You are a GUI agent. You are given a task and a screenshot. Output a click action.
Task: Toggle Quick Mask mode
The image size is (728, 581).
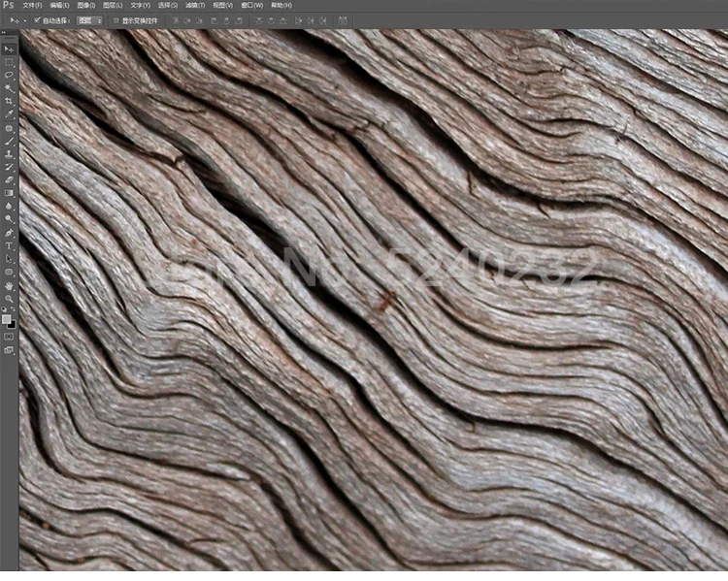click(x=9, y=337)
